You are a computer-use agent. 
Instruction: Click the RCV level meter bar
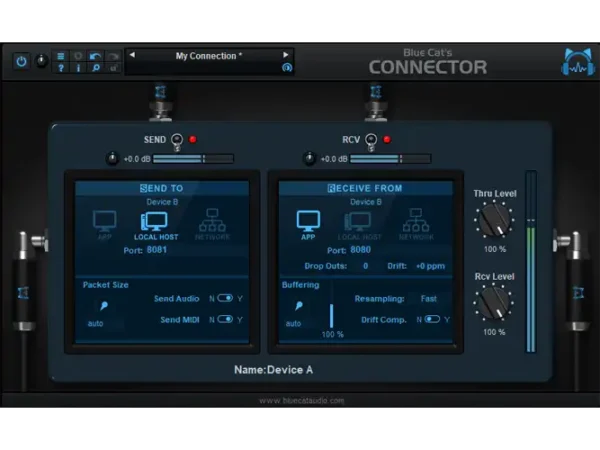390,158
